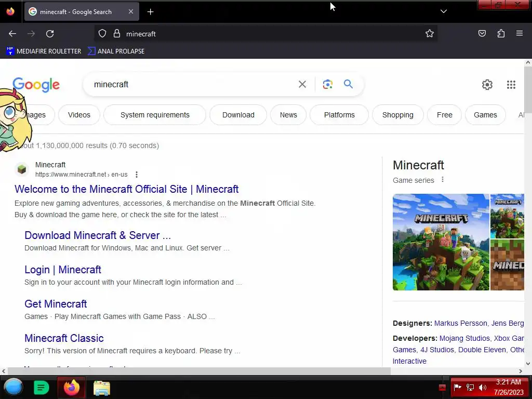Click the Google logo
Viewport: 532px width, 399px height.
point(36,85)
